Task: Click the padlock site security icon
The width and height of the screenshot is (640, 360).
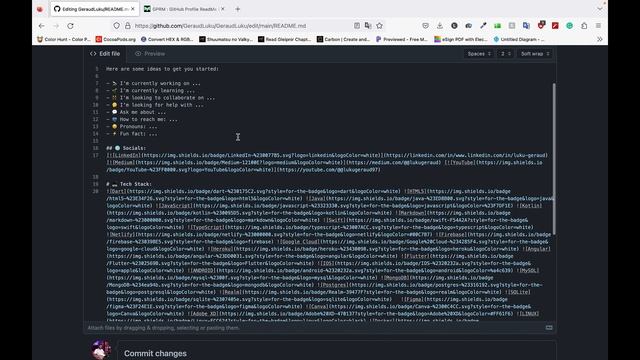Action: pos(128,26)
